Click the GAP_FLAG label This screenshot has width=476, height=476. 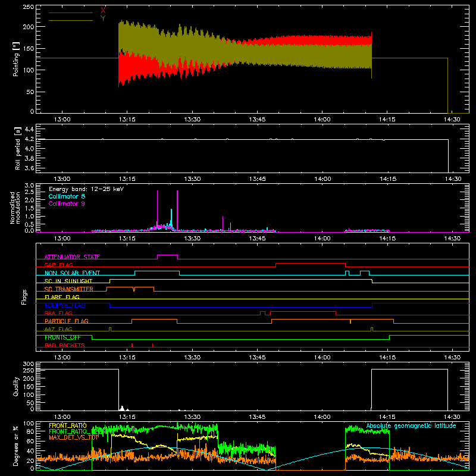coord(58,265)
